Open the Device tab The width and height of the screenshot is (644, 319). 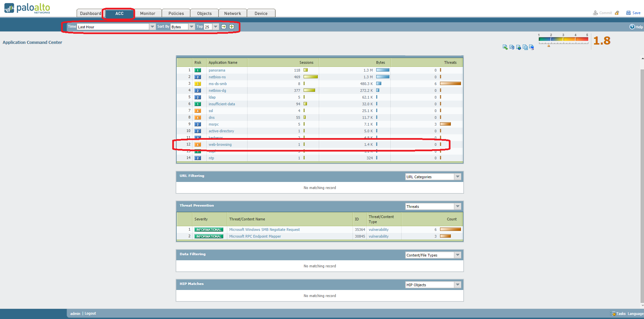tap(261, 13)
